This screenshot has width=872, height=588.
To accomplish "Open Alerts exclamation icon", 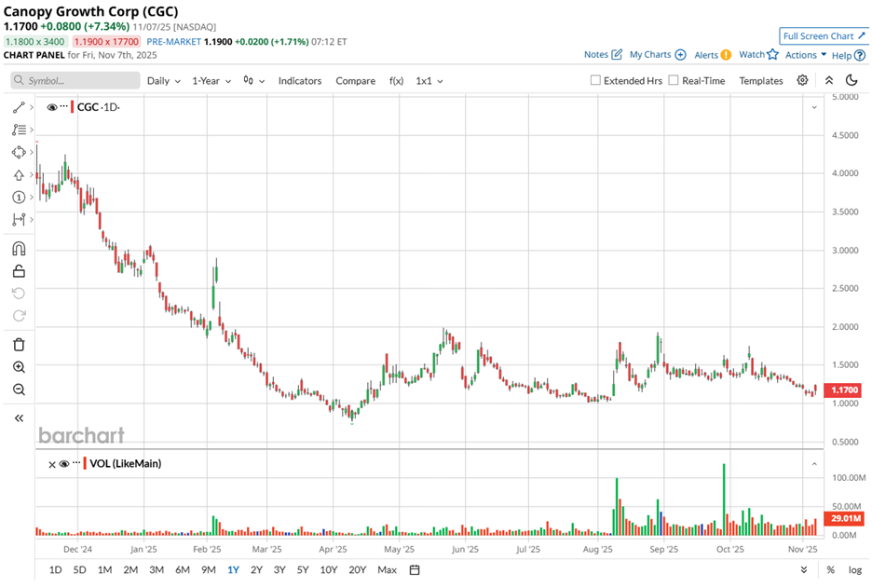I will coord(726,55).
